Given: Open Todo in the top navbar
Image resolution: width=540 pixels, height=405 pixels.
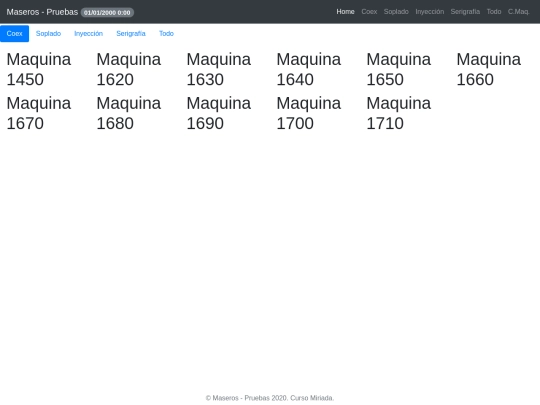Looking at the screenshot, I should tap(494, 12).
